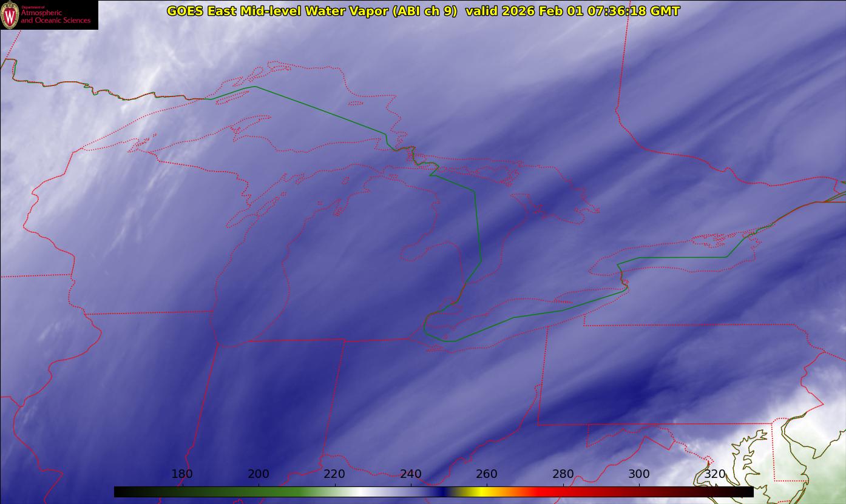Select the 320 value on the color scale
846x504 pixels.
[715, 474]
